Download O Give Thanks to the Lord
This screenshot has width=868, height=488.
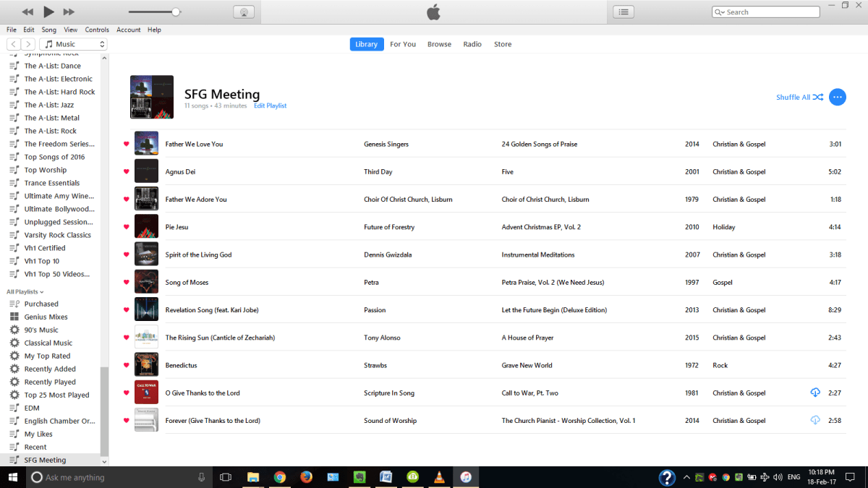[815, 393]
